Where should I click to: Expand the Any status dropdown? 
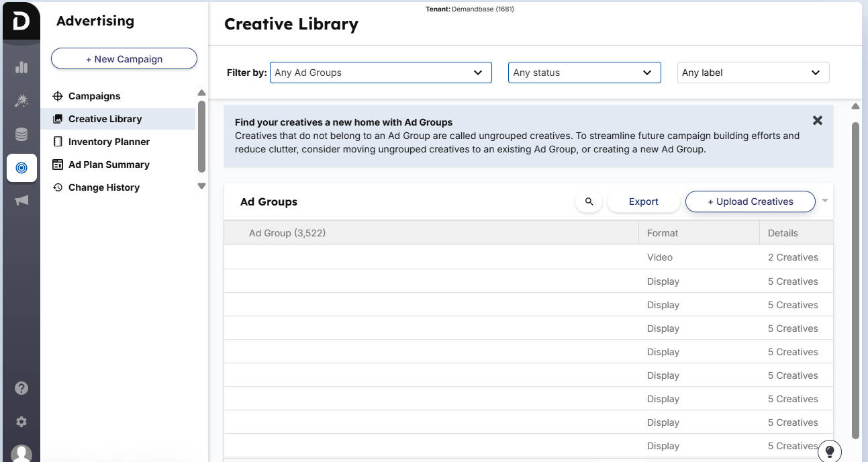pos(584,73)
